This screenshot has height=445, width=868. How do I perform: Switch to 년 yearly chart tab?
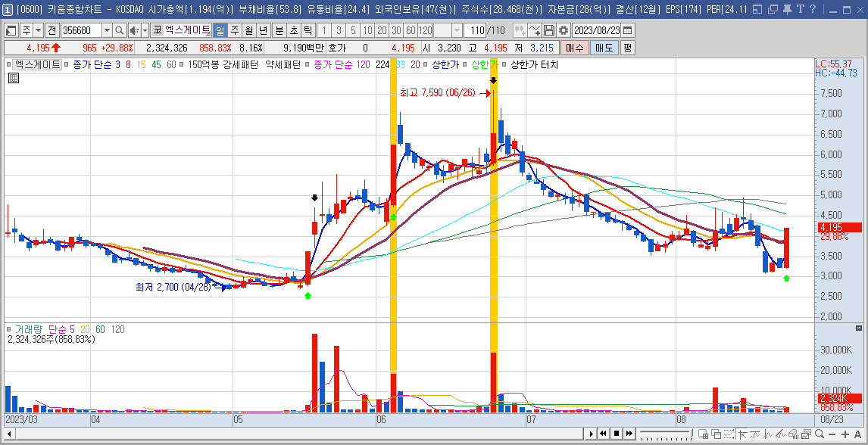264,30
